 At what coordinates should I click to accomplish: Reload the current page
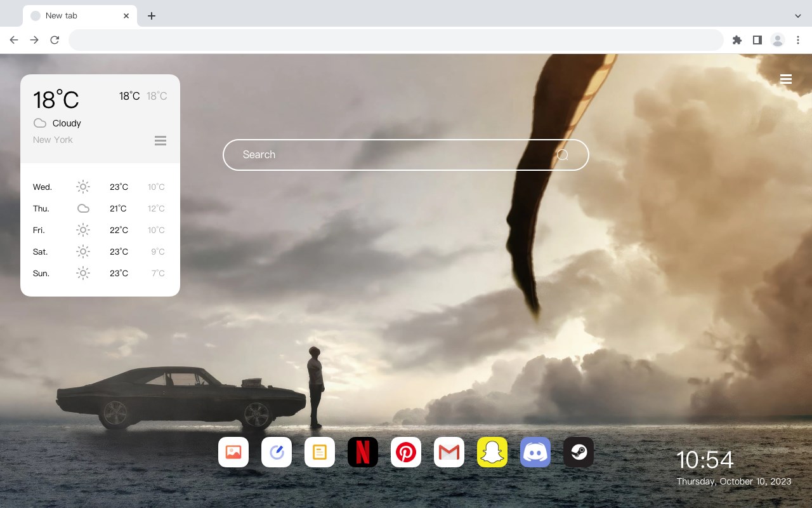click(55, 40)
